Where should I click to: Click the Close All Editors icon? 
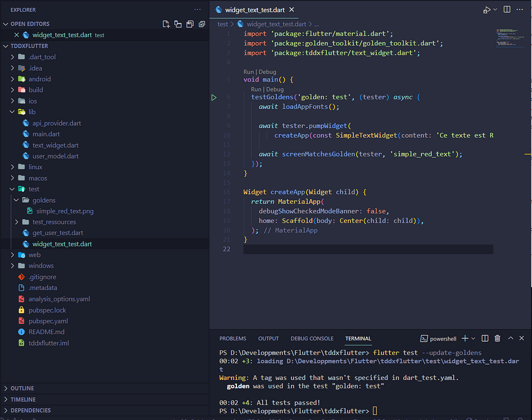pyautogui.click(x=202, y=24)
